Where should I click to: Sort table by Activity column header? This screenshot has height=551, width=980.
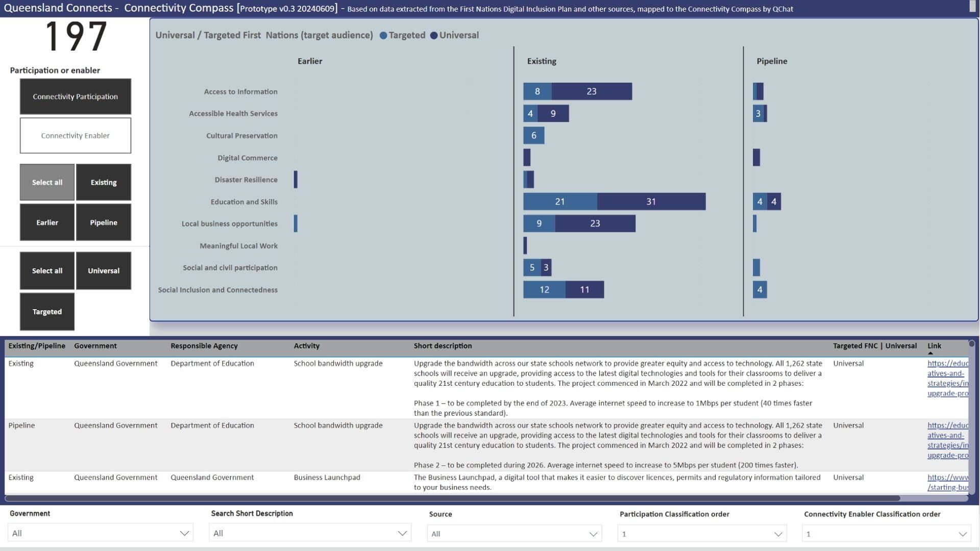(307, 346)
